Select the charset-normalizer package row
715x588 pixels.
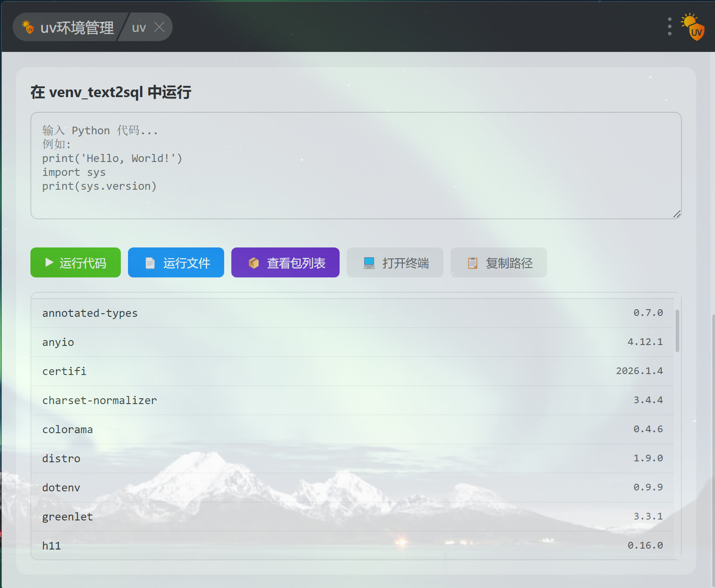click(352, 401)
